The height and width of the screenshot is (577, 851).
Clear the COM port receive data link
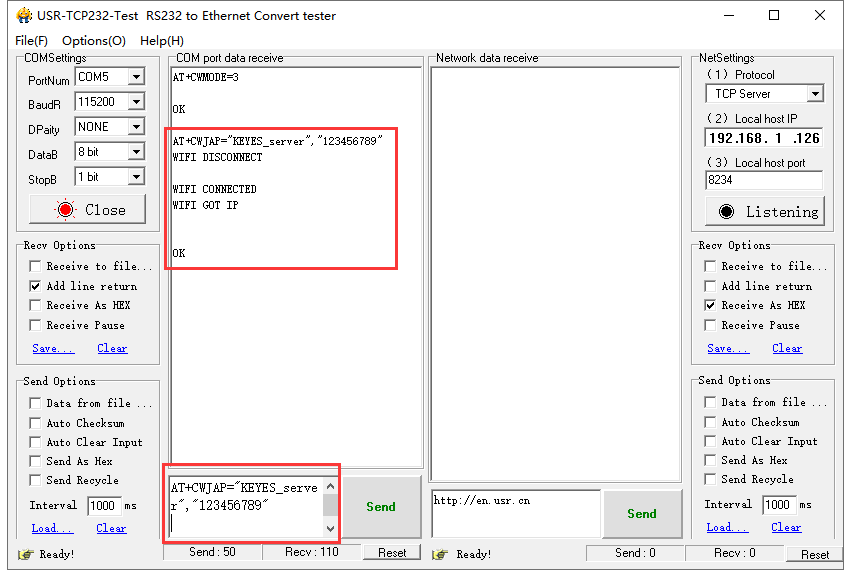112,348
